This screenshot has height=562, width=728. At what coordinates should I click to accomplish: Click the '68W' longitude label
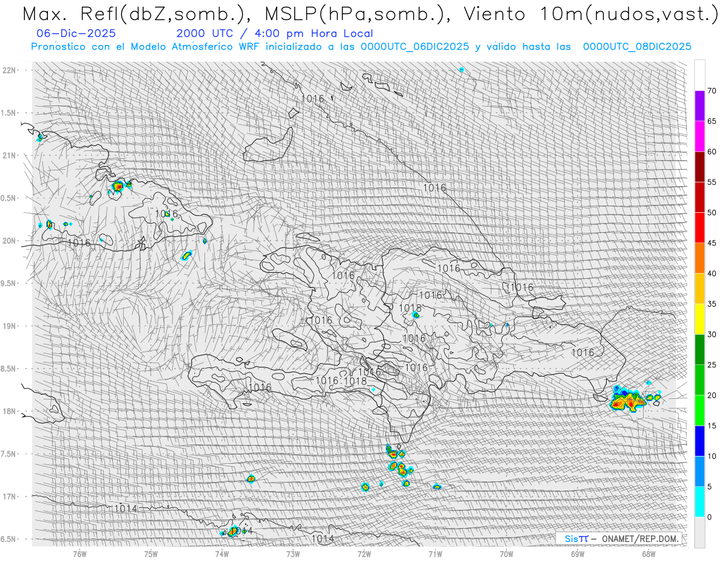click(649, 554)
